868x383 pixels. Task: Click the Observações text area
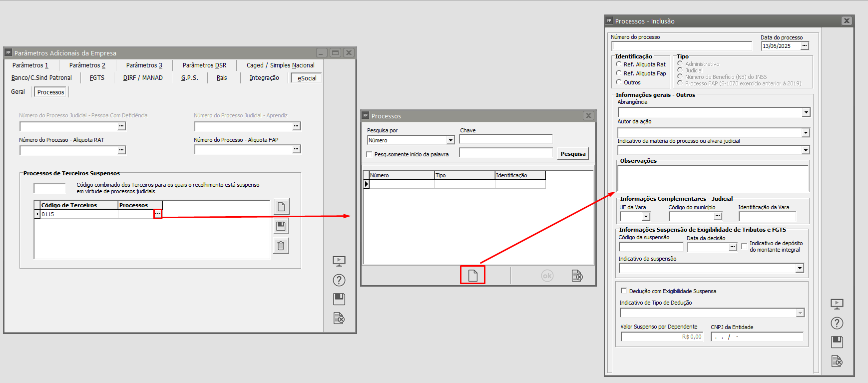coord(713,178)
